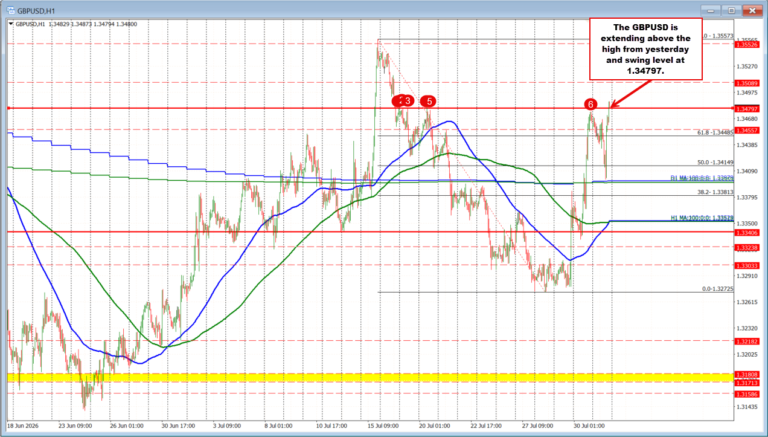Click the lower H1 MA:100 label at 1.33529
This screenshot has width=768, height=437.
coord(702,218)
